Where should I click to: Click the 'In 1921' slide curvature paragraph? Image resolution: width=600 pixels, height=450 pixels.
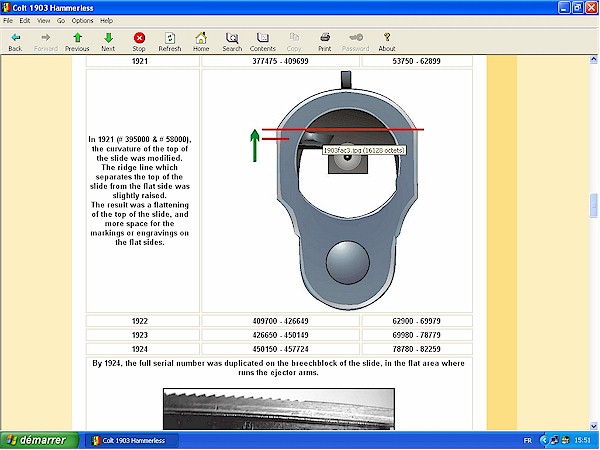coord(140,191)
